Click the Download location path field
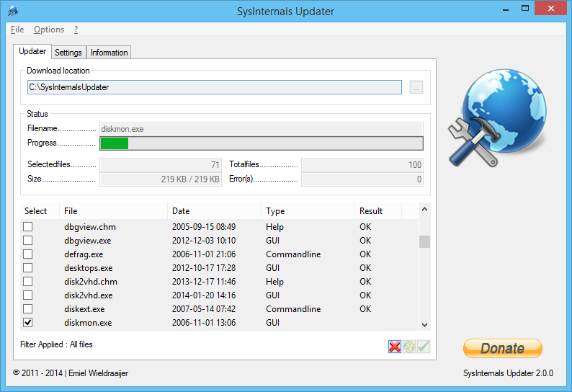Viewport: 572px width, 392px height. 215,87
